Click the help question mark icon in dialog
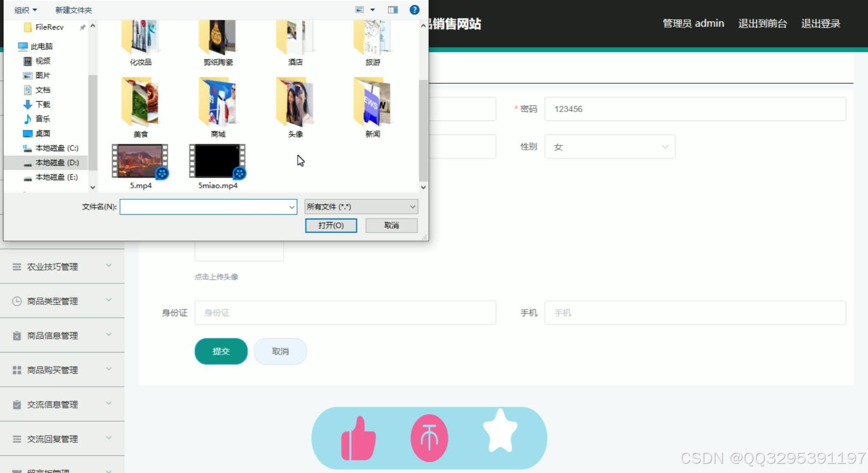Viewport: 868px width, 473px height. pos(414,10)
